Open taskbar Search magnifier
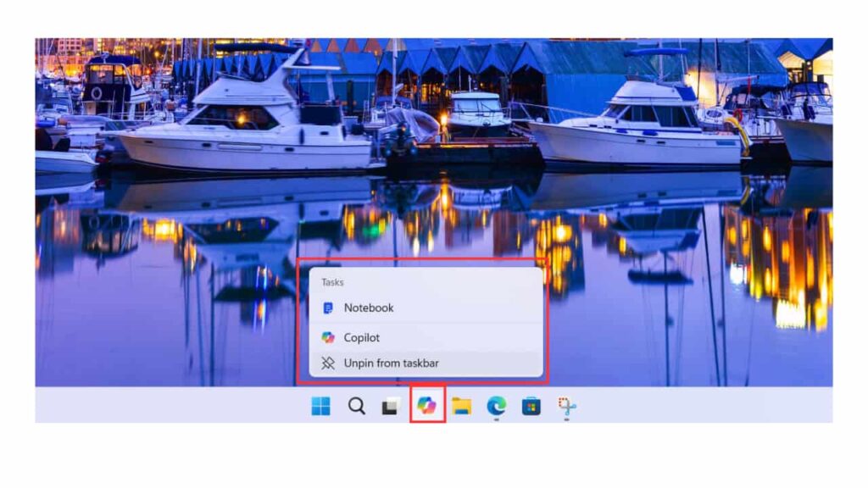 (x=357, y=406)
